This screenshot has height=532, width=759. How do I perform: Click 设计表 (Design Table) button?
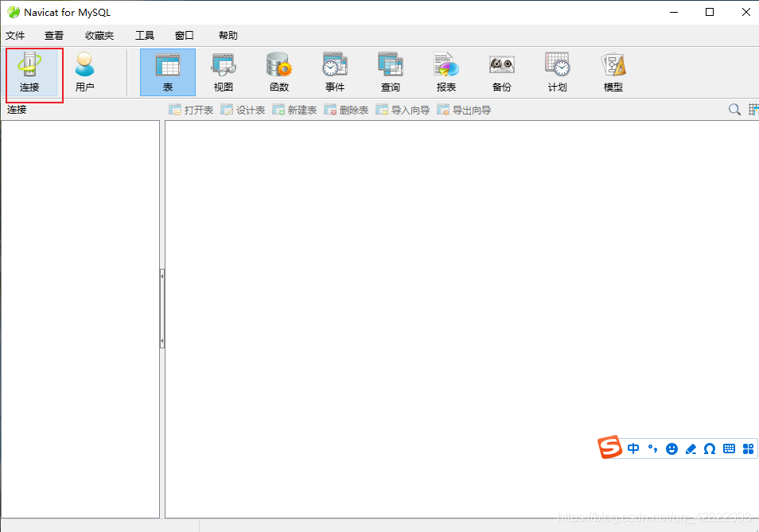pos(243,110)
